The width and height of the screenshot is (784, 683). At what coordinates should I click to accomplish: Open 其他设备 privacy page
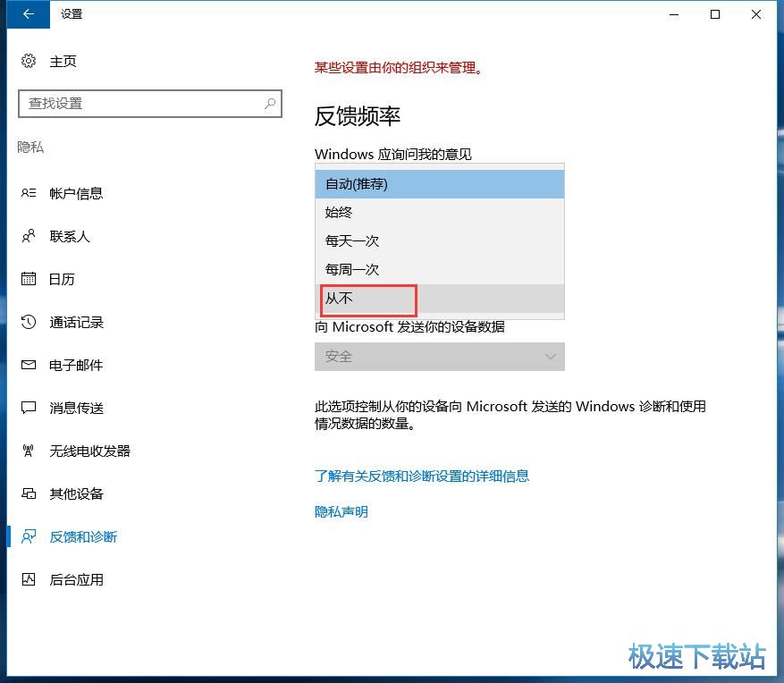76,494
